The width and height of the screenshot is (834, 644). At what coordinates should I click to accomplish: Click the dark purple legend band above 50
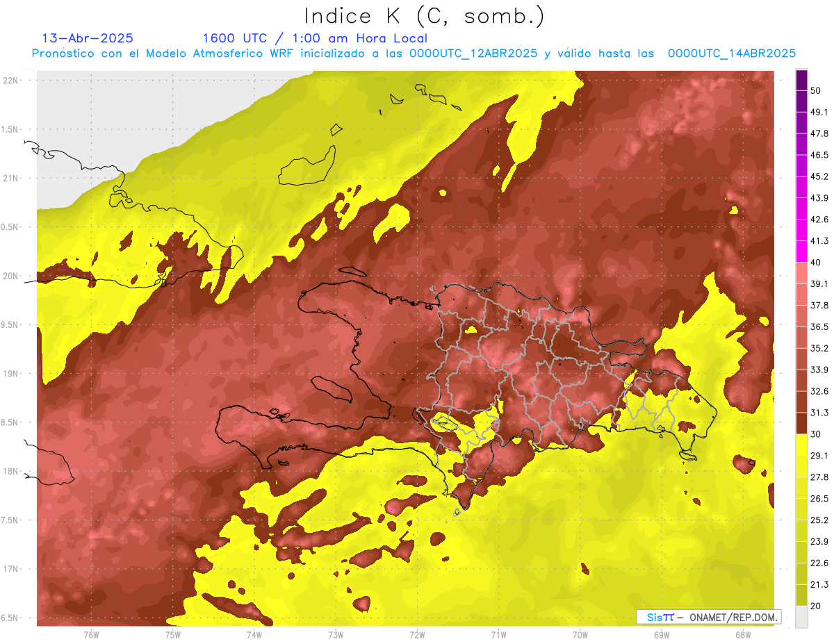click(x=801, y=79)
